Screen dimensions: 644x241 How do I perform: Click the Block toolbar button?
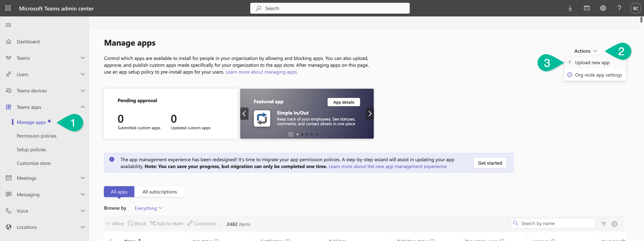click(x=137, y=224)
